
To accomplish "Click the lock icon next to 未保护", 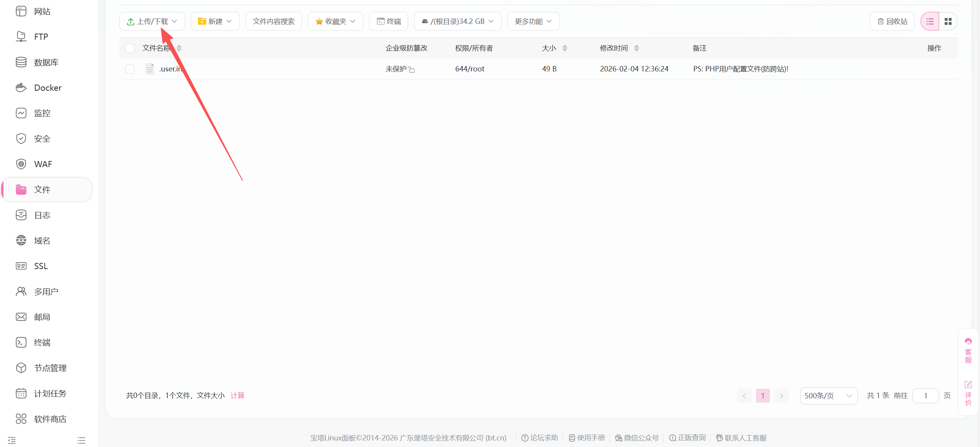I will pos(412,70).
